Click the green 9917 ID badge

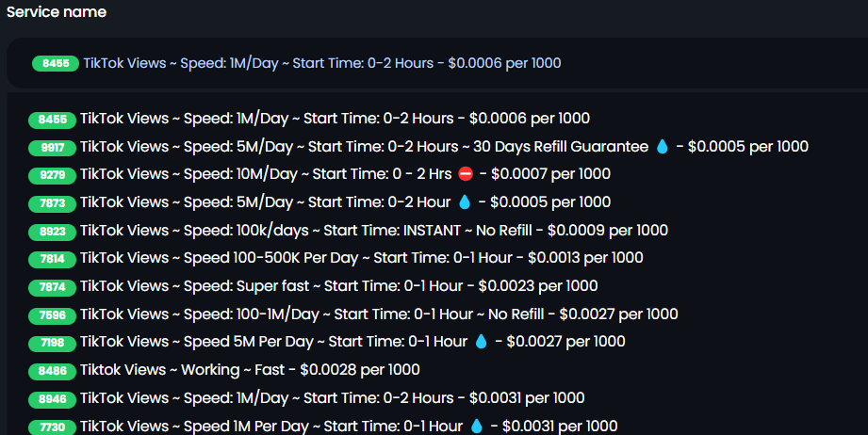coord(52,148)
